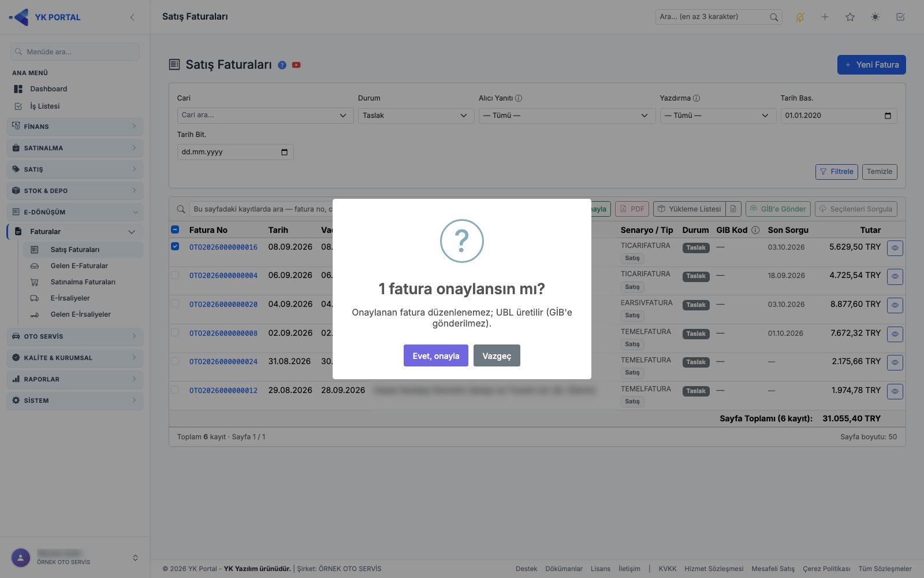Cancel with Vazgeç button
The height and width of the screenshot is (578, 924).
[x=497, y=355]
